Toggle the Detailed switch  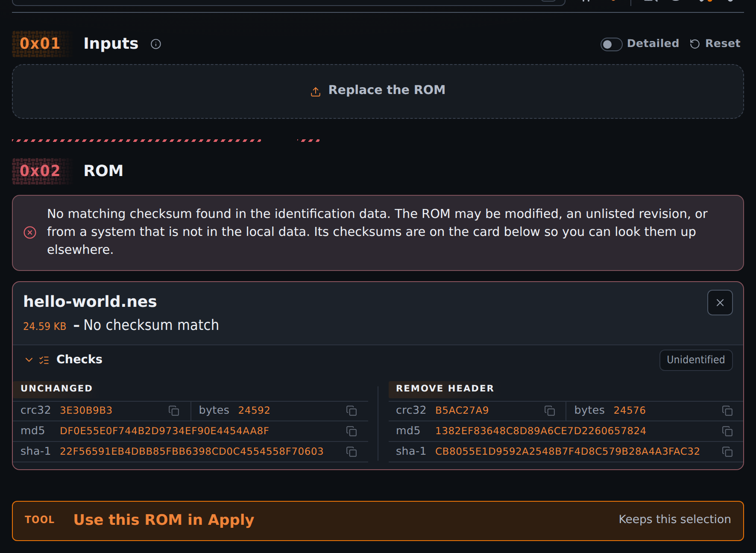pyautogui.click(x=611, y=44)
